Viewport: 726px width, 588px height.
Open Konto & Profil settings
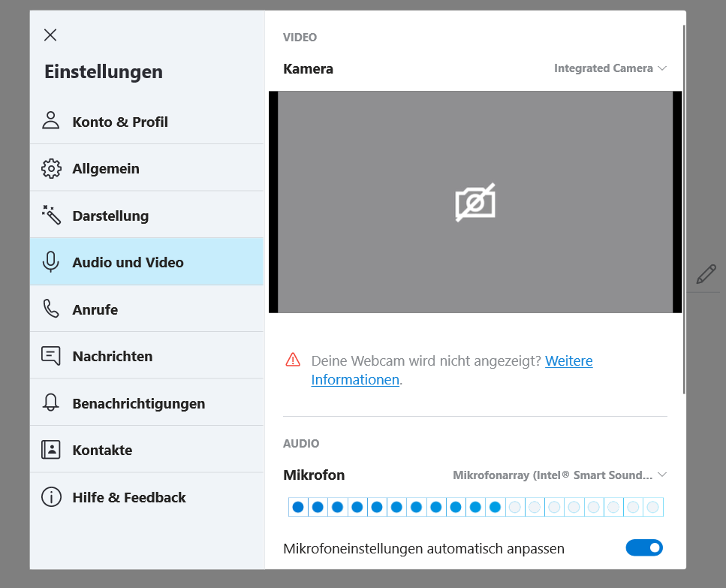click(146, 122)
